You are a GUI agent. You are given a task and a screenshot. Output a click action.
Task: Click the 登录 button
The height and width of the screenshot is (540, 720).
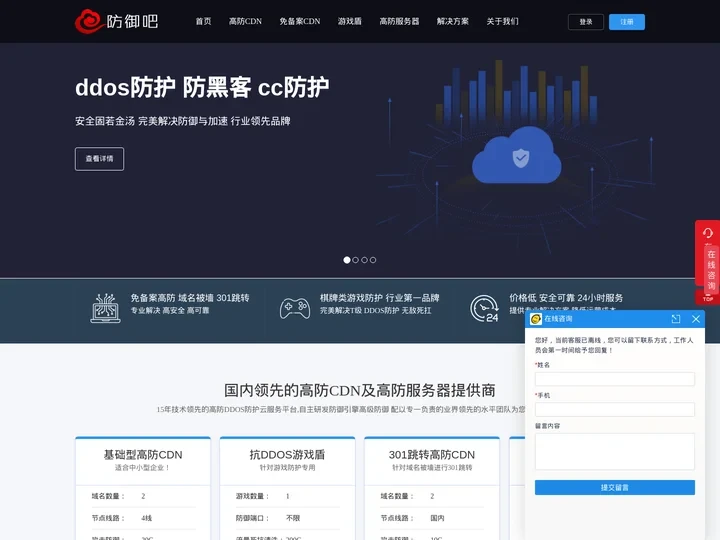pyautogui.click(x=586, y=22)
